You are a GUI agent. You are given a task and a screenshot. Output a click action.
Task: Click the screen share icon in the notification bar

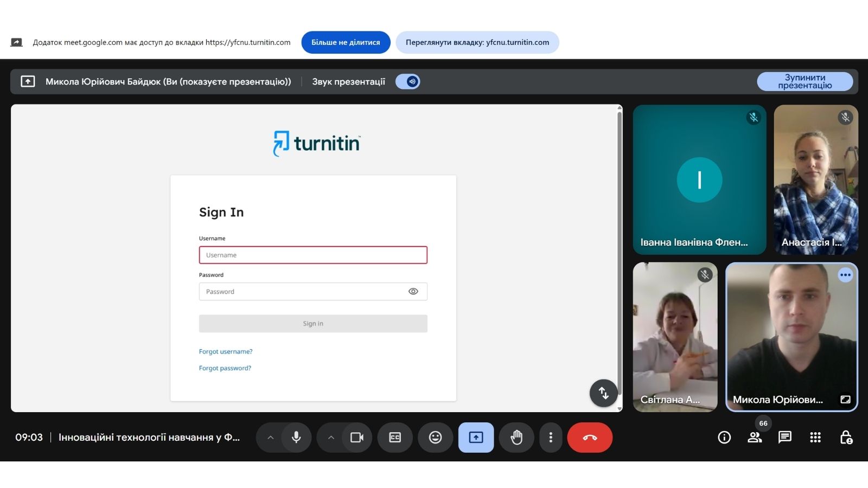[17, 42]
